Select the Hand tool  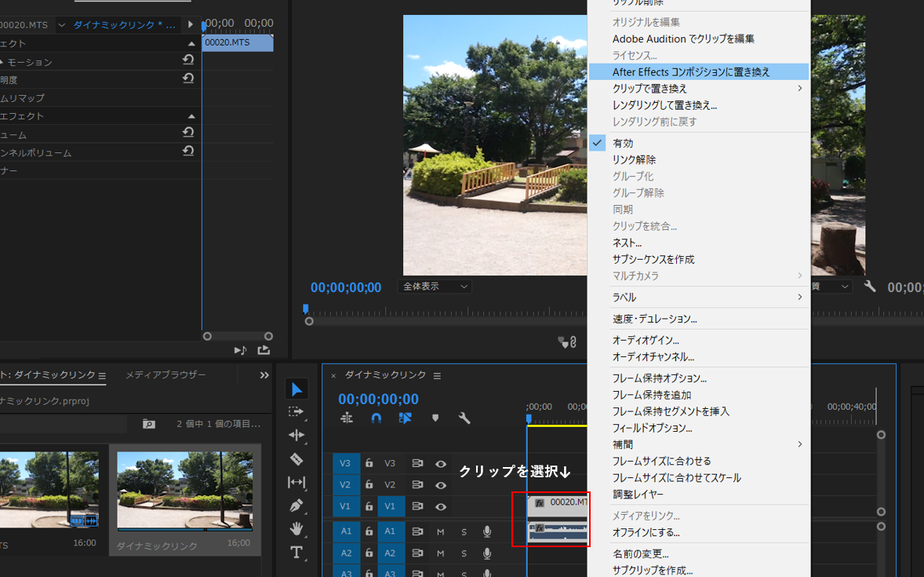pyautogui.click(x=296, y=529)
